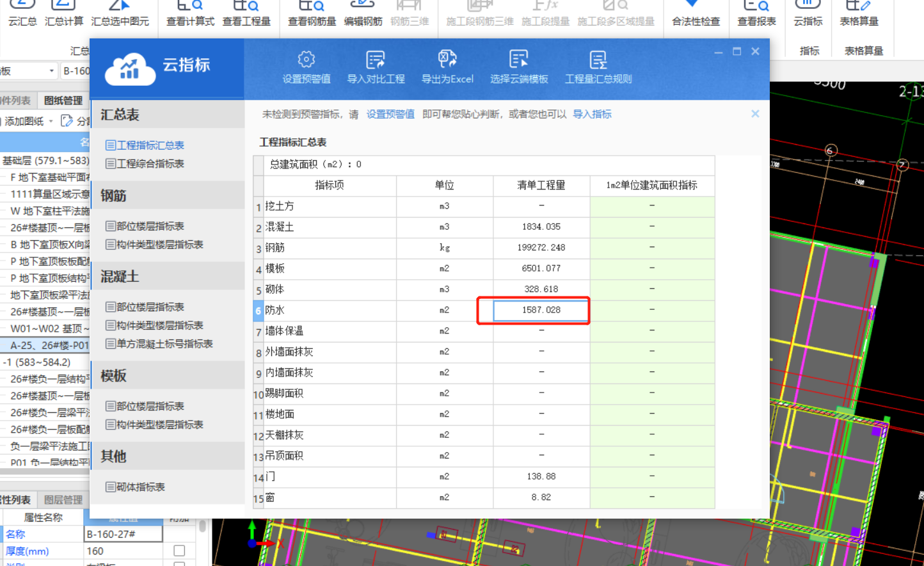Open 表格算量 ribbon tool
924x566 pixels.
tap(859, 13)
